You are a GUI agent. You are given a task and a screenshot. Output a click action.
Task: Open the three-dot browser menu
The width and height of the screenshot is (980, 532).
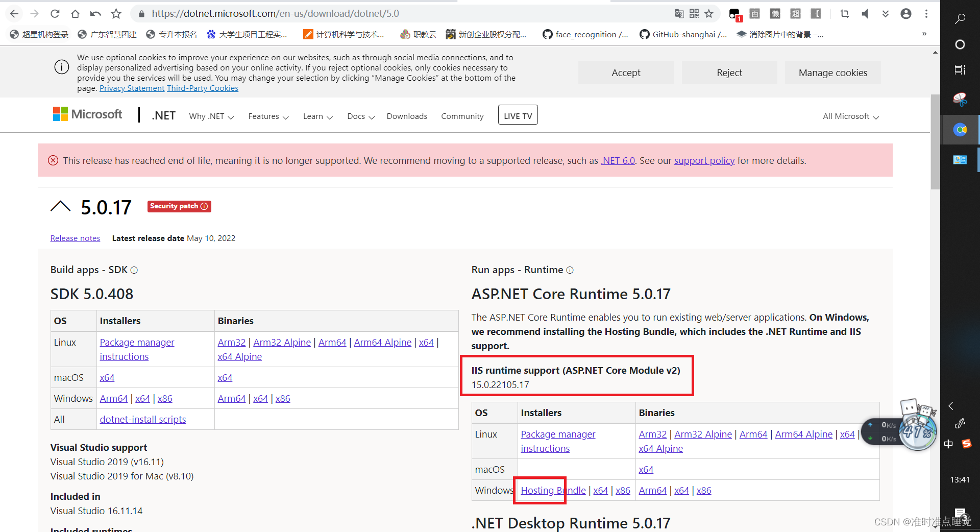tap(926, 14)
